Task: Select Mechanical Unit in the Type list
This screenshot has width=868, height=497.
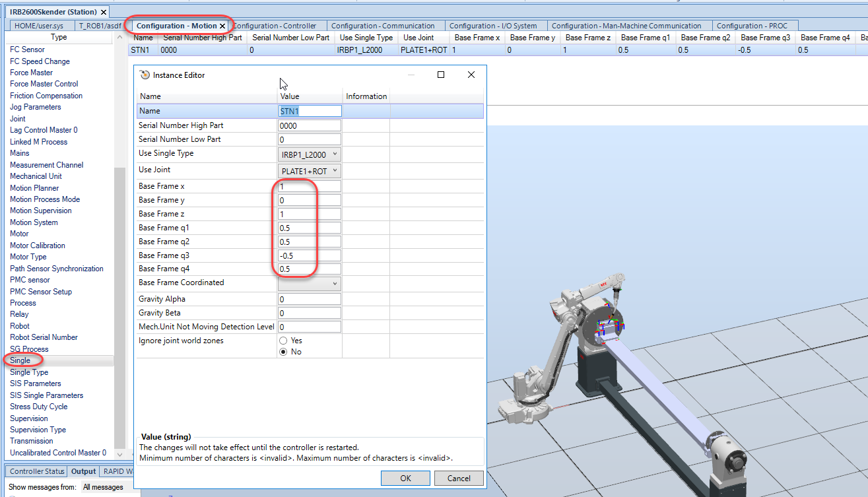Action: coord(36,176)
